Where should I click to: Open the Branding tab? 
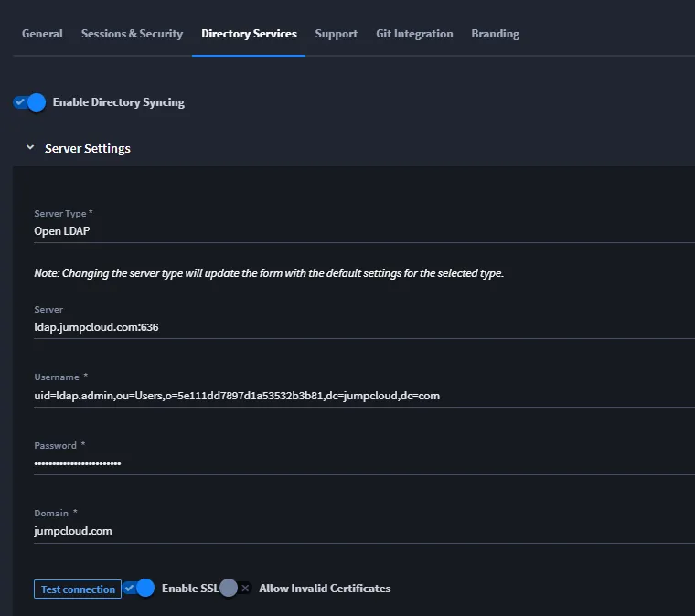coord(495,34)
